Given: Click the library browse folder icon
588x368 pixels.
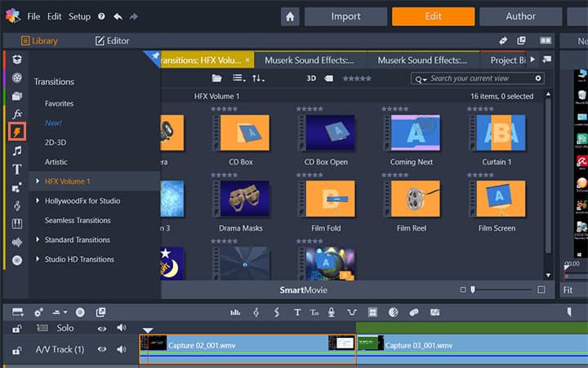Looking at the screenshot, I should [216, 79].
